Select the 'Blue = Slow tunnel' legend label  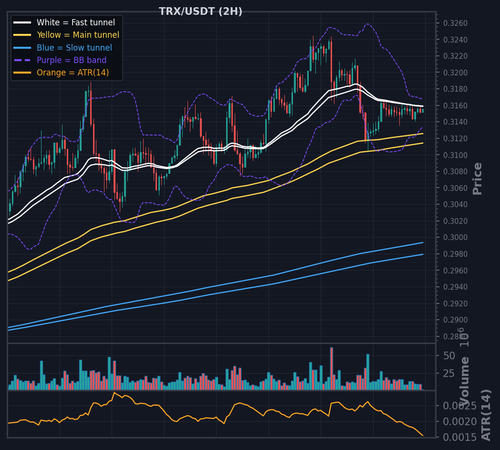(74, 48)
